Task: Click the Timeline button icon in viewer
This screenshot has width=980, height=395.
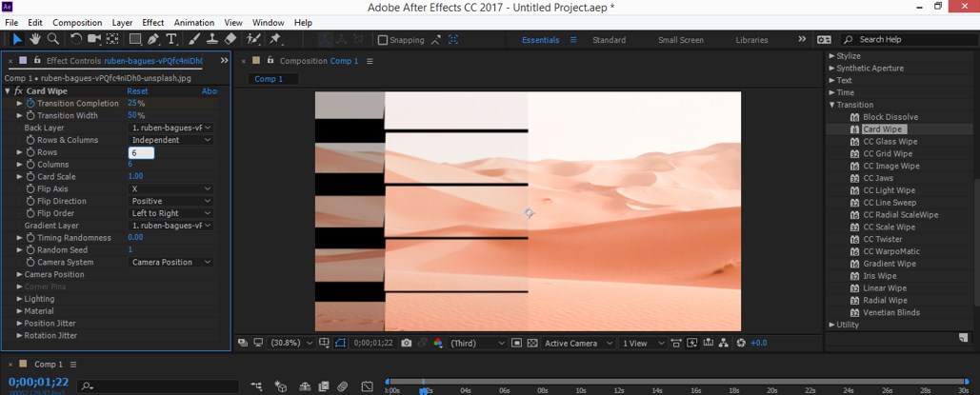Action: (709, 343)
